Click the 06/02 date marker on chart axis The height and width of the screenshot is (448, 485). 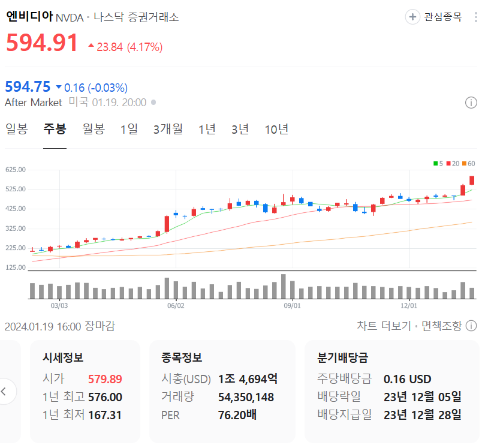(176, 306)
